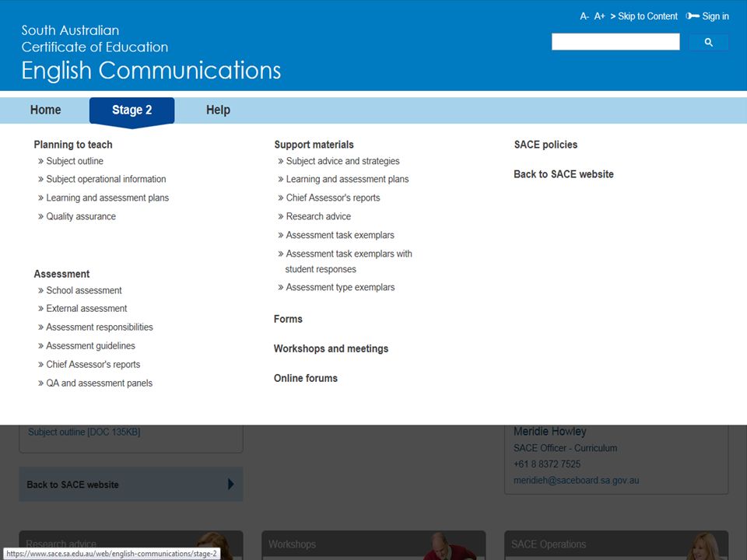Image resolution: width=747 pixels, height=560 pixels.
Task: Open Learning and assessment plans under Planning to teach
Action: click(x=107, y=198)
